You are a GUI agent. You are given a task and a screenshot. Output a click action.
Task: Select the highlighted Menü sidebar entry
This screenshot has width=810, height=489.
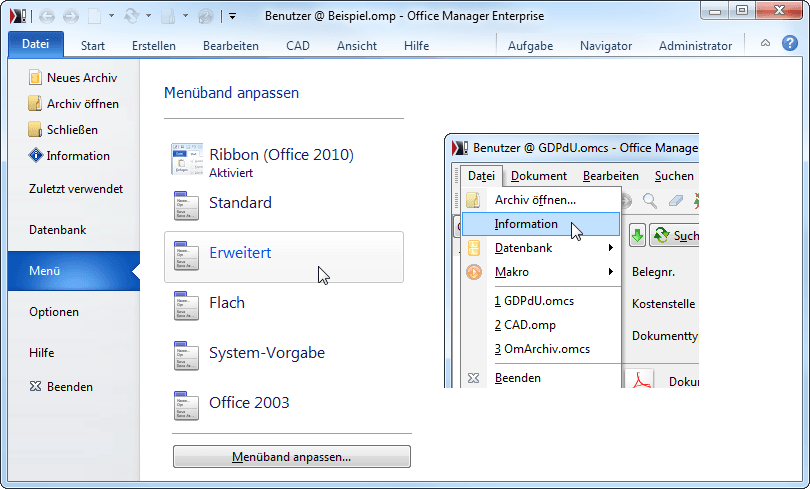click(74, 271)
